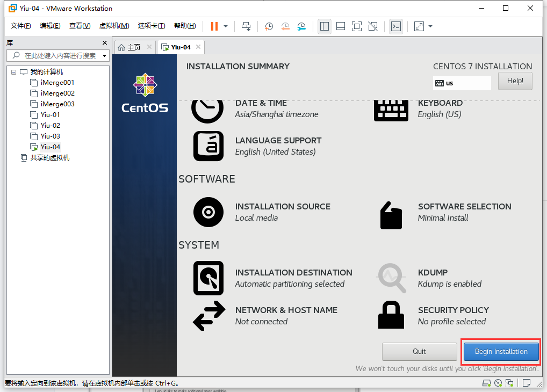Screen dimensions: 547x392
Task: Open the 文件(F) menu
Action: (x=20, y=26)
